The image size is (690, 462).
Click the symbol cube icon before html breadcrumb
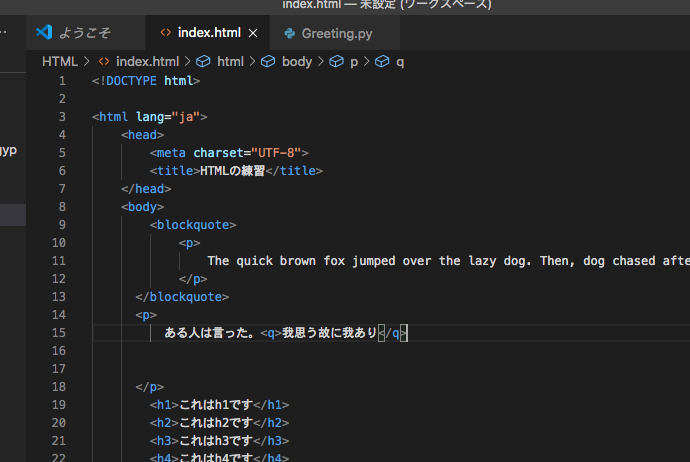point(203,62)
